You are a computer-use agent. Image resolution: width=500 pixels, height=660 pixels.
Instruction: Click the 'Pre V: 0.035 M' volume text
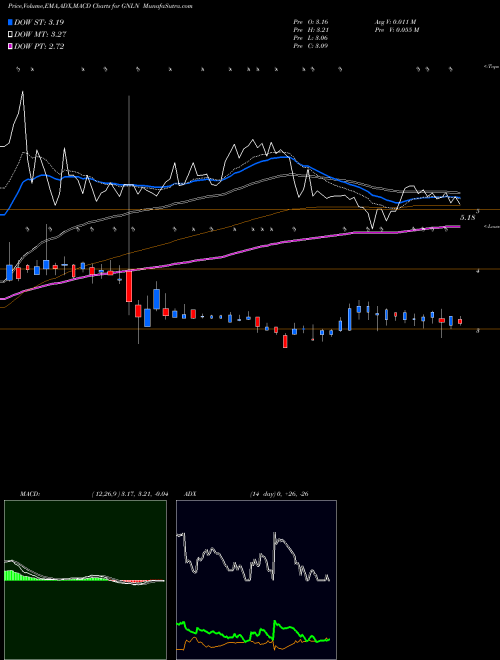396,29
